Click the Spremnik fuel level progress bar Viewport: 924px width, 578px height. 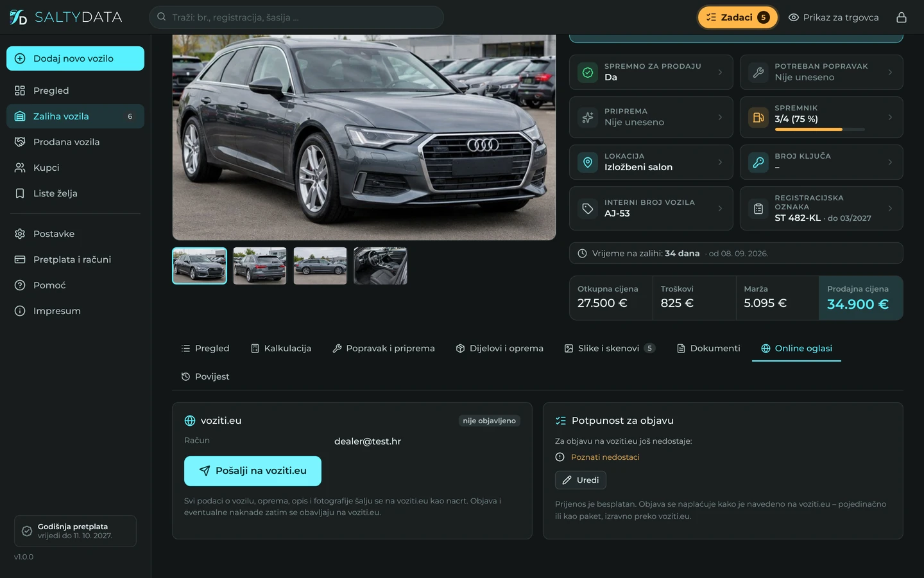coord(819,130)
